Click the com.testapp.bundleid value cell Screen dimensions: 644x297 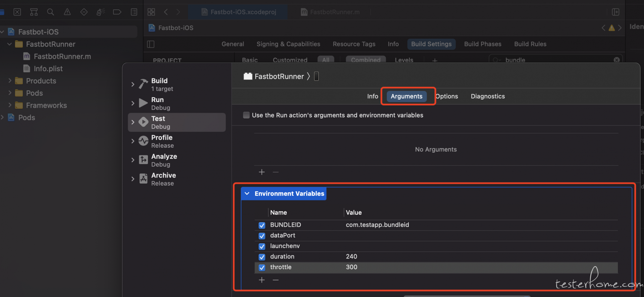coord(377,225)
